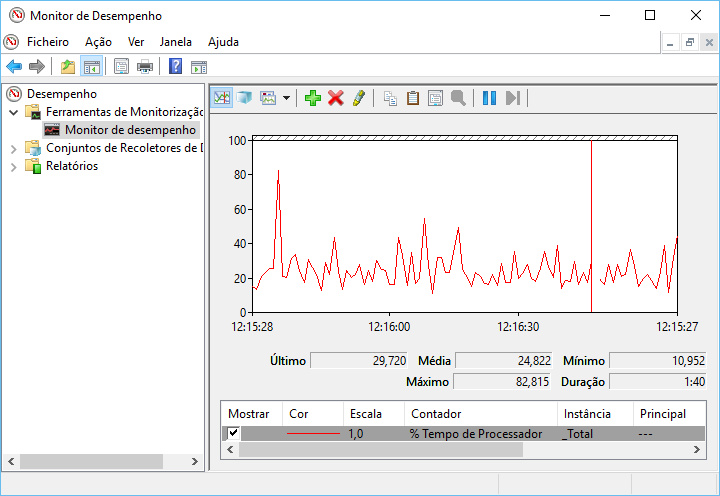Select % Tempo de Processador counter
Screen dimensions: 720x496
click(x=476, y=434)
